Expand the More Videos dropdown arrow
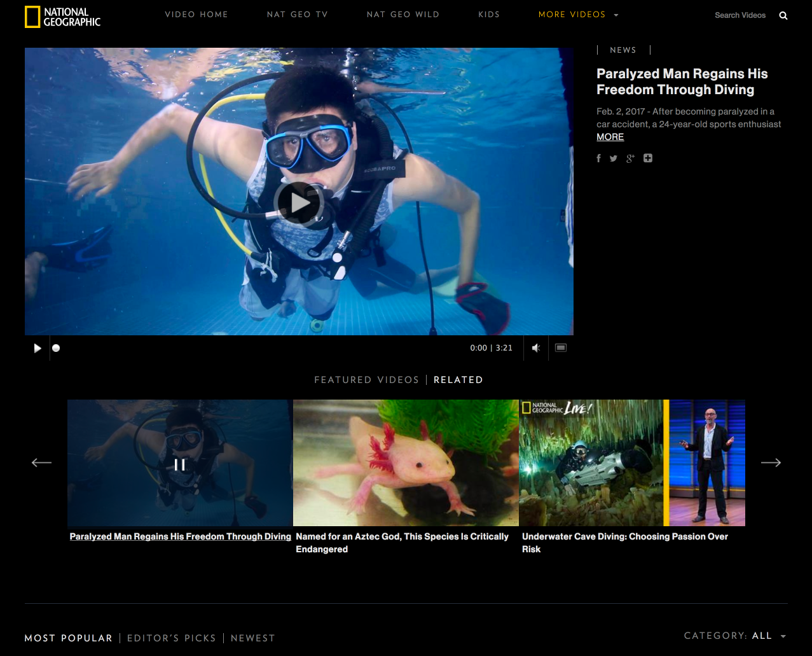The height and width of the screenshot is (656, 812). (616, 15)
